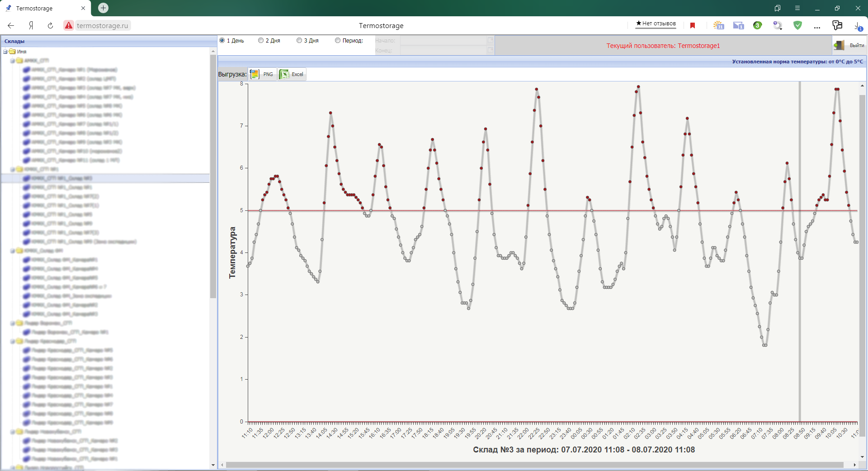Click the Выйти logout door icon
The image size is (868, 471).
(839, 45)
